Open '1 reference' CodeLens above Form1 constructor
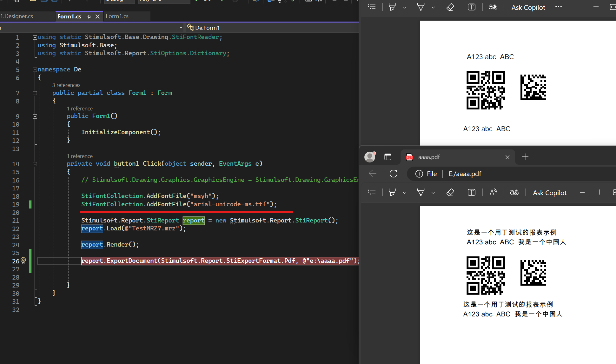616x364 pixels. (x=80, y=109)
